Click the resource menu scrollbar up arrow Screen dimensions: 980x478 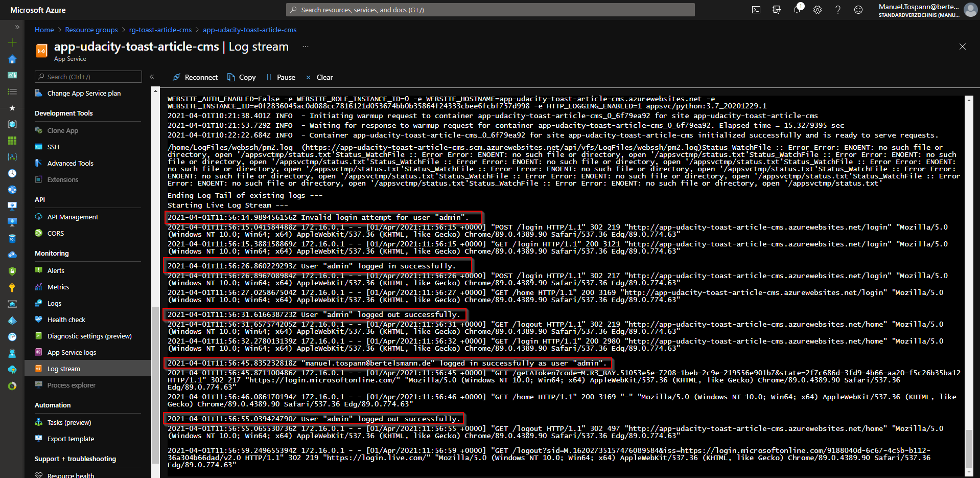(x=155, y=91)
